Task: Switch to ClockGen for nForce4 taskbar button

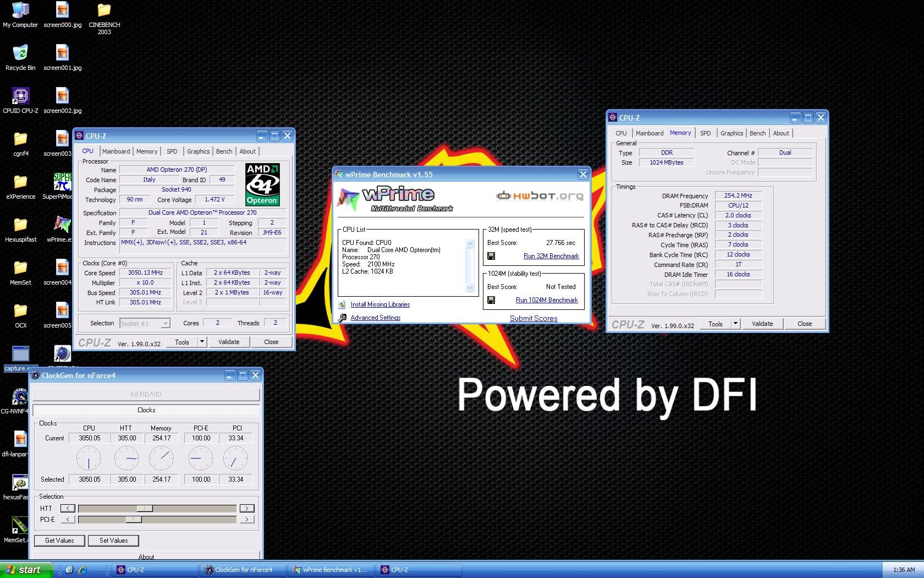Action: (x=243, y=570)
